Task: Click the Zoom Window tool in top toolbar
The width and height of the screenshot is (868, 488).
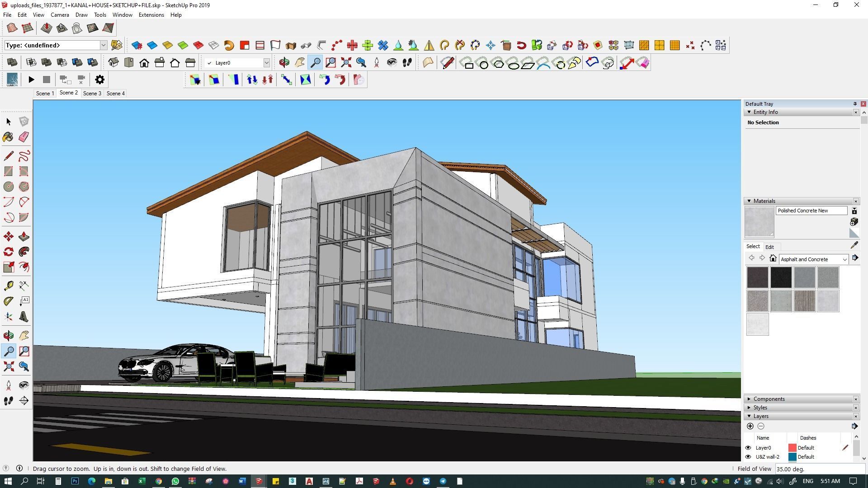Action: pos(330,62)
